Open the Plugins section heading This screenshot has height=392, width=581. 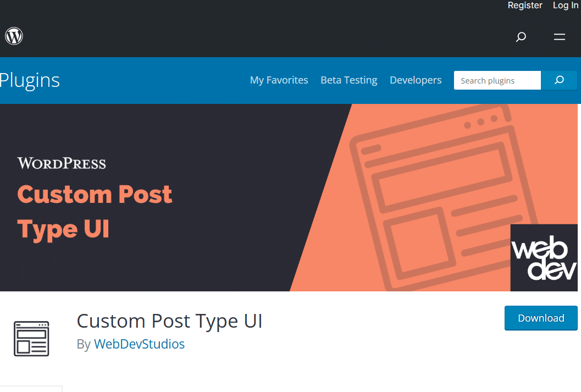(30, 80)
